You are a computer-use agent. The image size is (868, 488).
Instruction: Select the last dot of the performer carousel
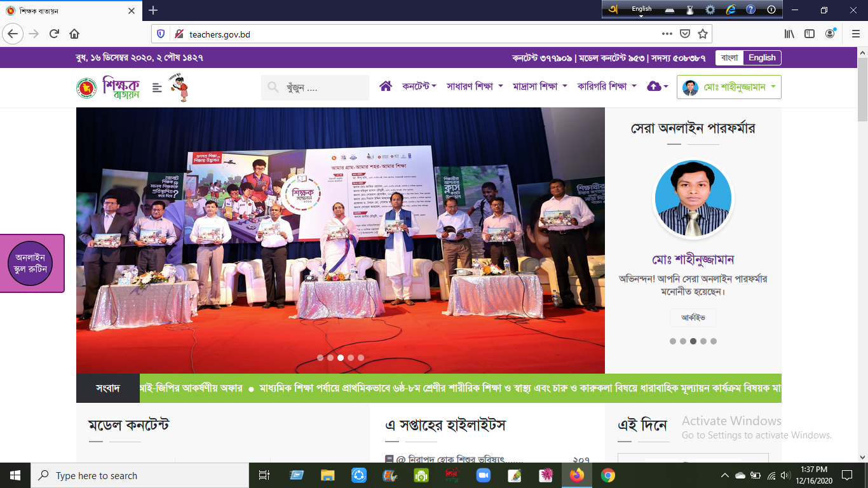(714, 341)
